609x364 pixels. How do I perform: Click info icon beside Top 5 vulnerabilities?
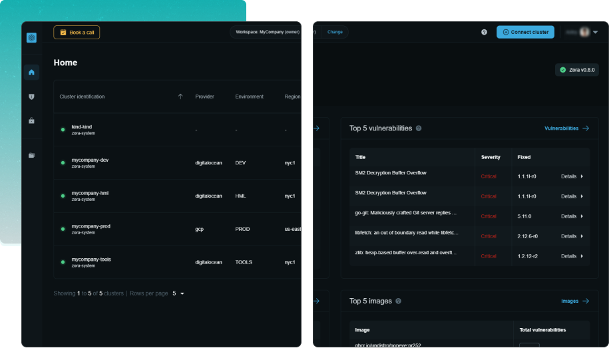[x=419, y=128]
